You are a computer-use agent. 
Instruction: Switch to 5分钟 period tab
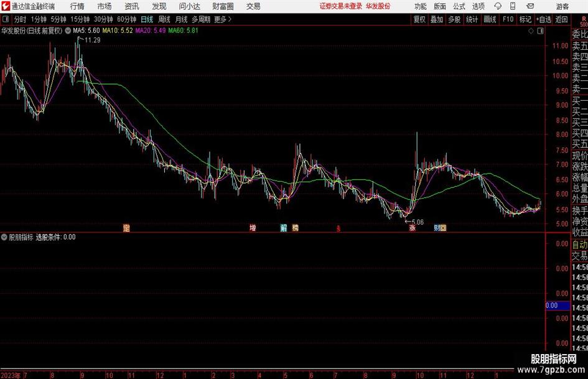(x=58, y=19)
